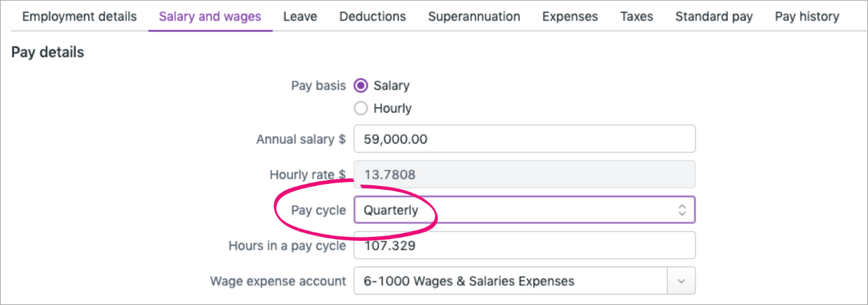868x305 pixels.
Task: Select the Salary pay basis option
Action: (361, 85)
